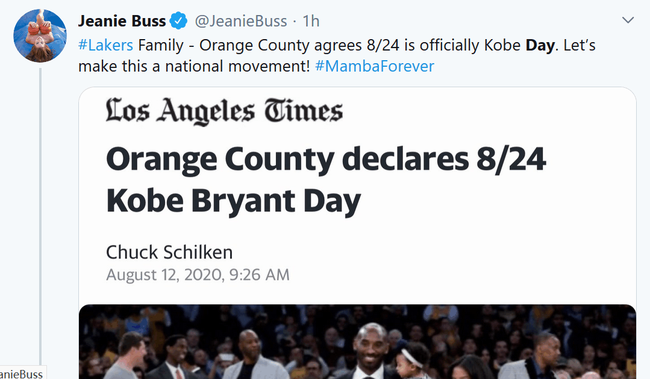This screenshot has width=650, height=379.
Task: Click the tweet text about national movement
Action: click(194, 66)
